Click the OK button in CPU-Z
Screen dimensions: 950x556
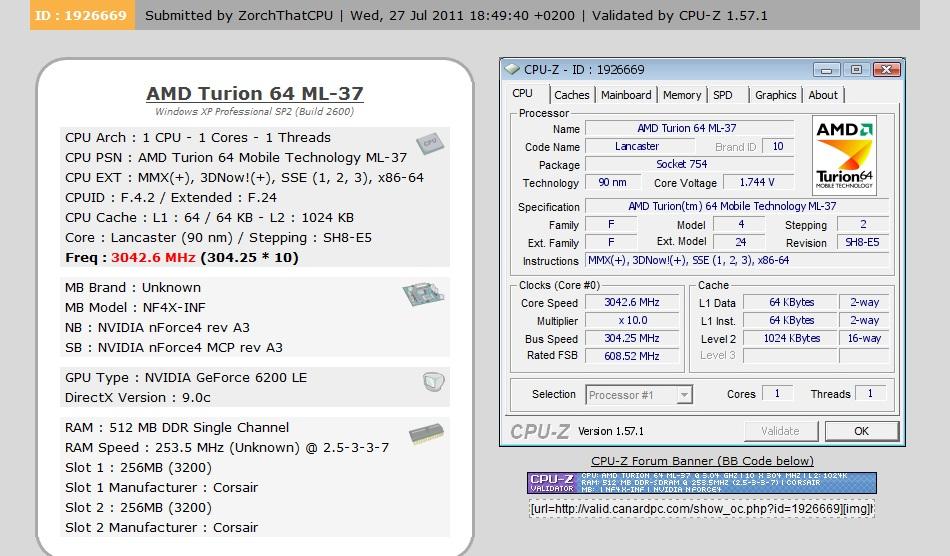(862, 431)
